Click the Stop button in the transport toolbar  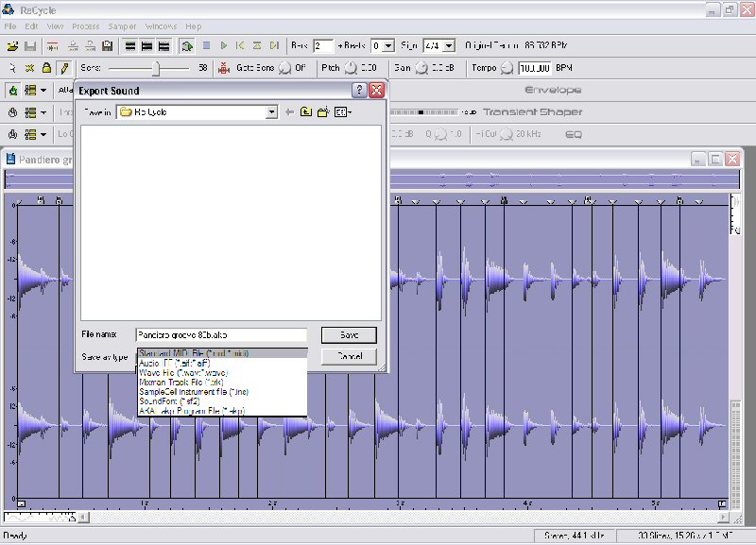(206, 45)
